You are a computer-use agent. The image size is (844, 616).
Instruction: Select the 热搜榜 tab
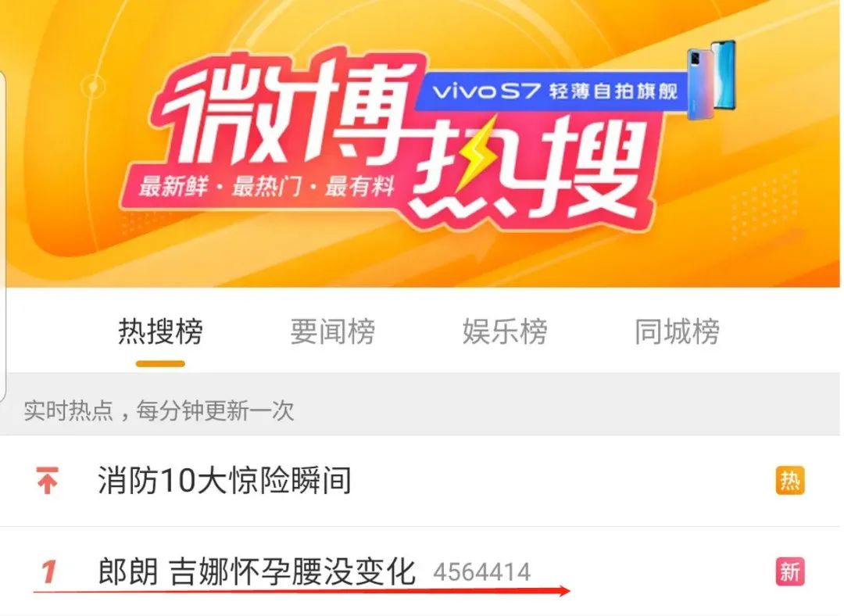tap(160, 331)
